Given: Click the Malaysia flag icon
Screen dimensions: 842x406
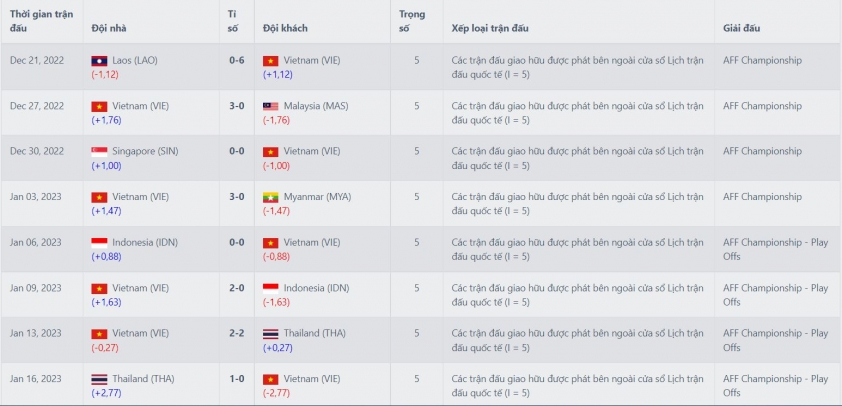Looking at the screenshot, I should click(x=271, y=107).
